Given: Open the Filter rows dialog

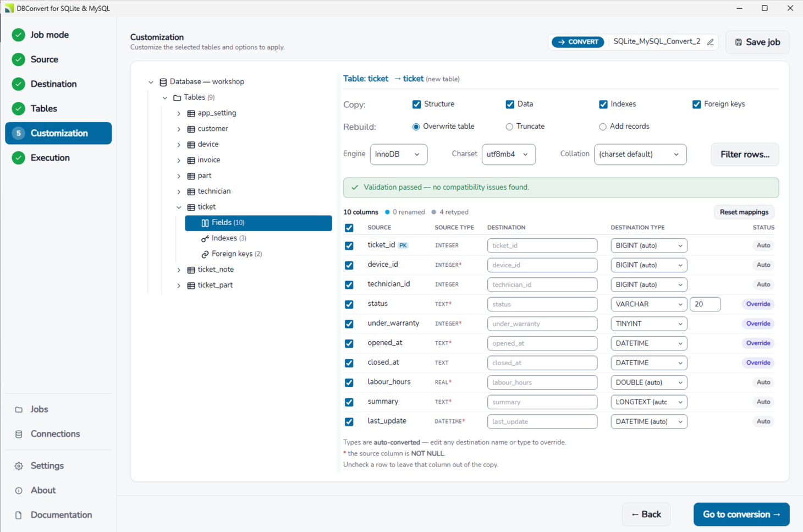Looking at the screenshot, I should coord(745,155).
